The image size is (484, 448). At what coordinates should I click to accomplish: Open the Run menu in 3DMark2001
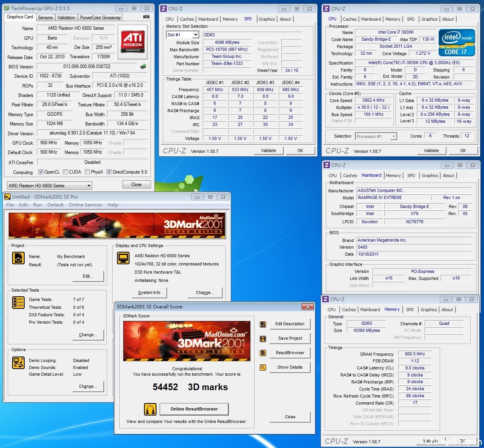click(x=38, y=205)
